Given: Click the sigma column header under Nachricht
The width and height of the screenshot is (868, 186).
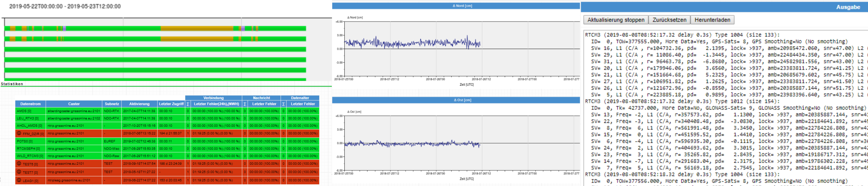Looking at the screenshot, I should tap(245, 104).
